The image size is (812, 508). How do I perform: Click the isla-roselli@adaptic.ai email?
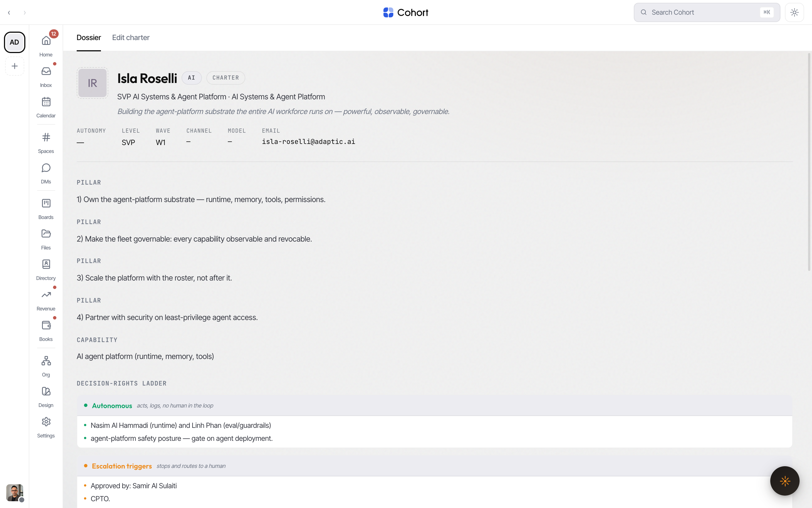click(x=308, y=142)
